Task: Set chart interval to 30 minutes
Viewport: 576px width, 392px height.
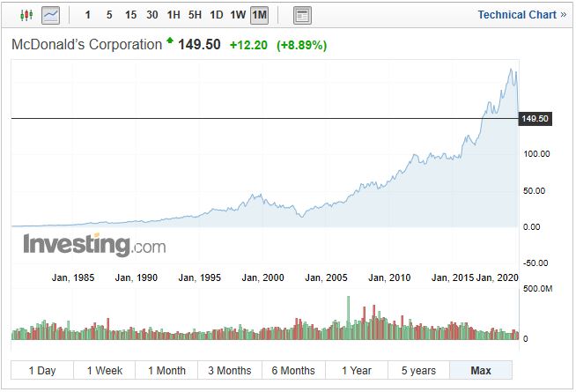Action: (152, 15)
